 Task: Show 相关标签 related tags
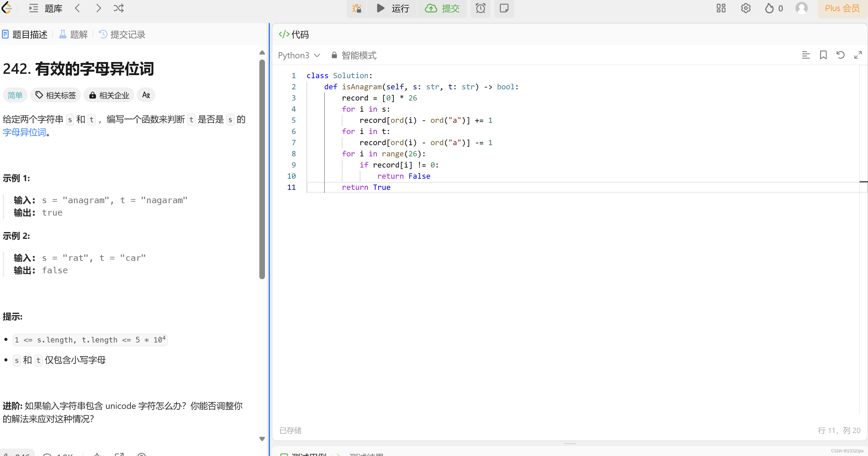(x=55, y=95)
